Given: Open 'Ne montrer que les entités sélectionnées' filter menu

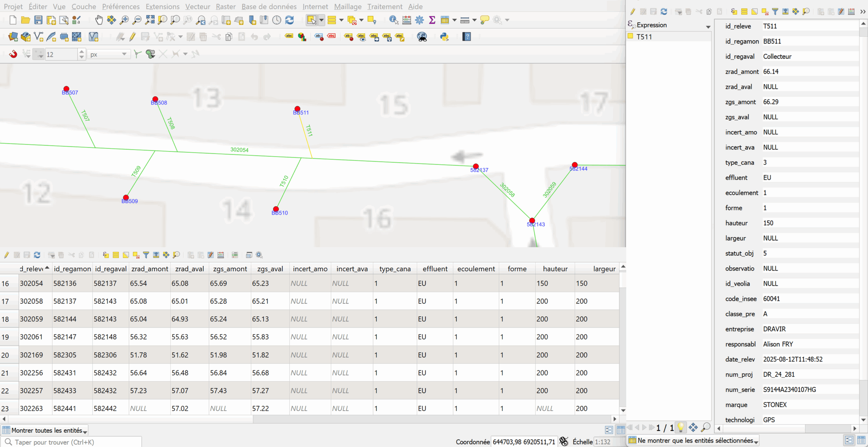Looking at the screenshot, I should 693,440.
